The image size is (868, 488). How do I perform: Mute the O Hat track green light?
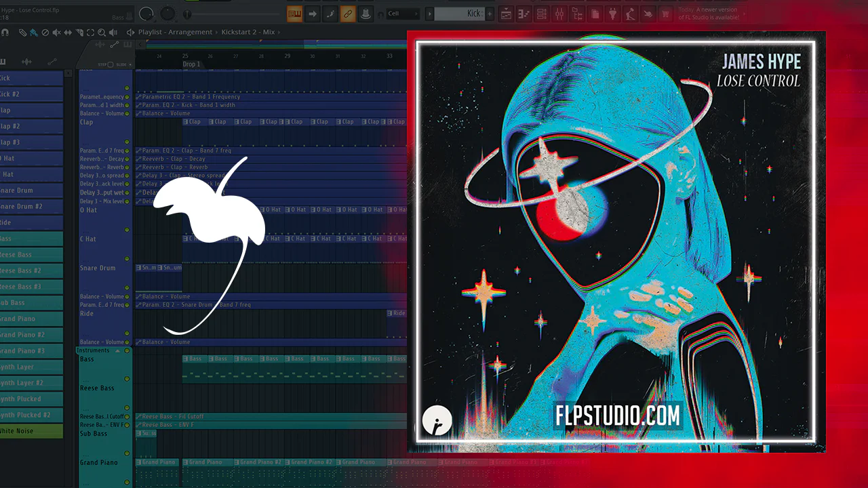coord(127,230)
